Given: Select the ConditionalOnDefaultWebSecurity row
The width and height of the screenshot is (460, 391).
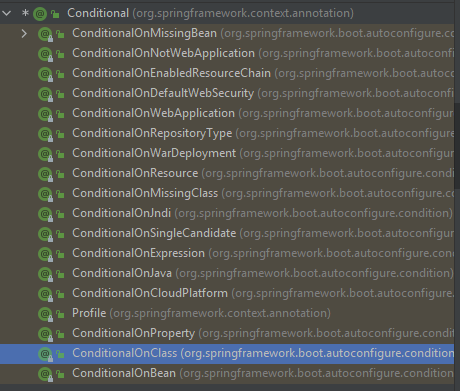Looking at the screenshot, I should [227, 93].
